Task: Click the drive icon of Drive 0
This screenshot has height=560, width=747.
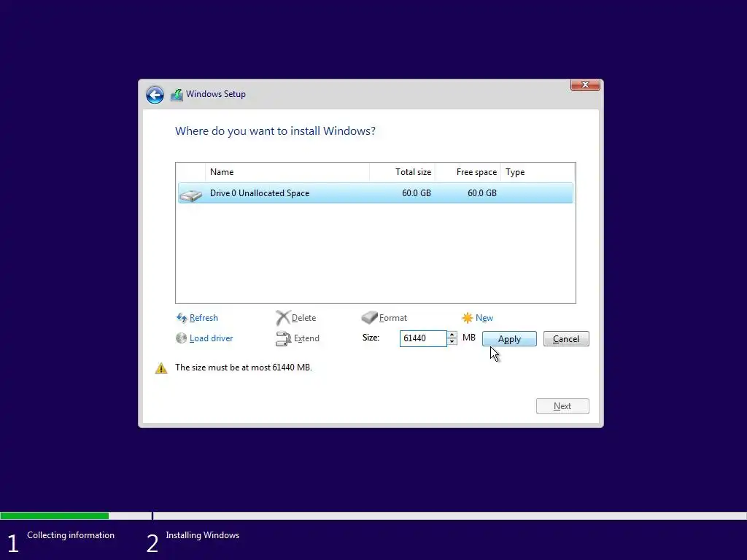Action: point(190,195)
